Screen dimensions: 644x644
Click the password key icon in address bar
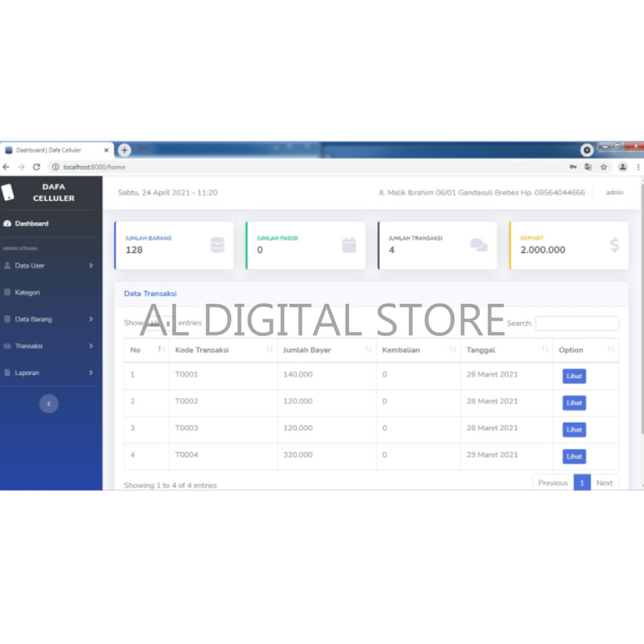tap(573, 167)
